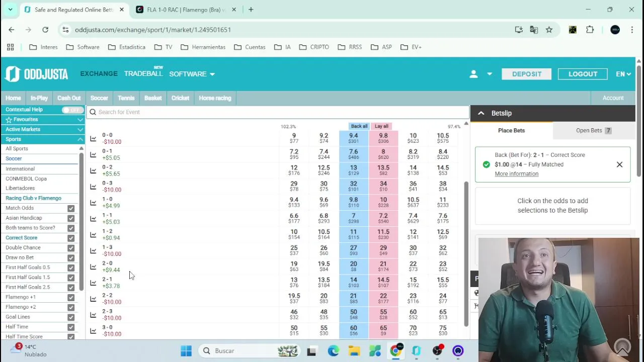Collapse the market list arrow near 97.4%
Screen dimensions: 644x362
(466, 124)
